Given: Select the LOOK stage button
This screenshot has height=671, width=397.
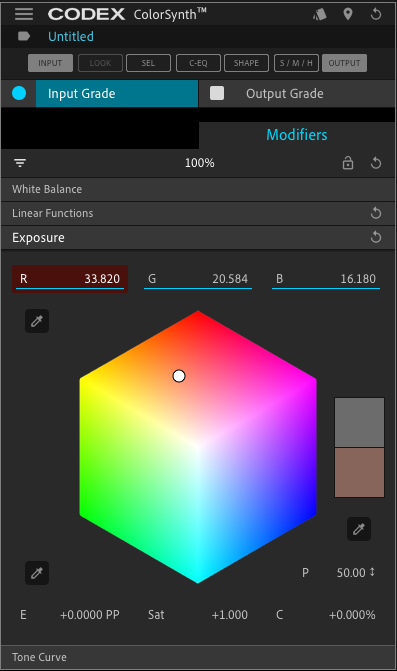Looking at the screenshot, I should [101, 63].
